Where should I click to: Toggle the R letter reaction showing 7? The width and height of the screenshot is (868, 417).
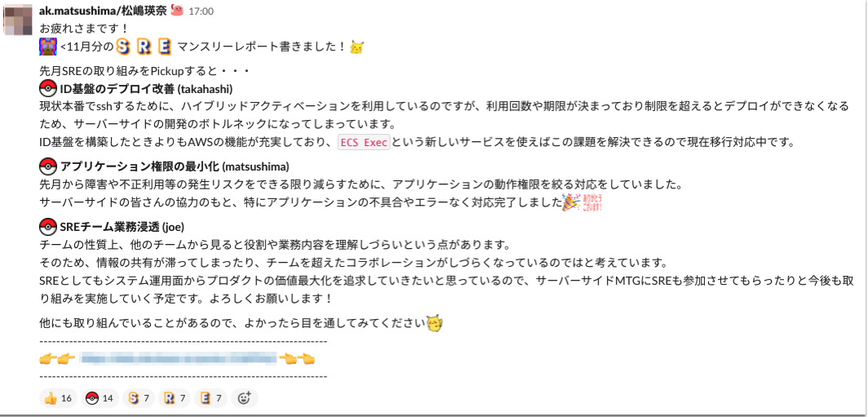pos(174,397)
